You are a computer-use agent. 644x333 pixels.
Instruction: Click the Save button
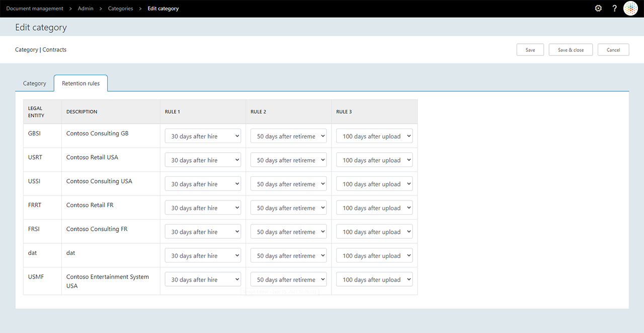(x=530, y=50)
